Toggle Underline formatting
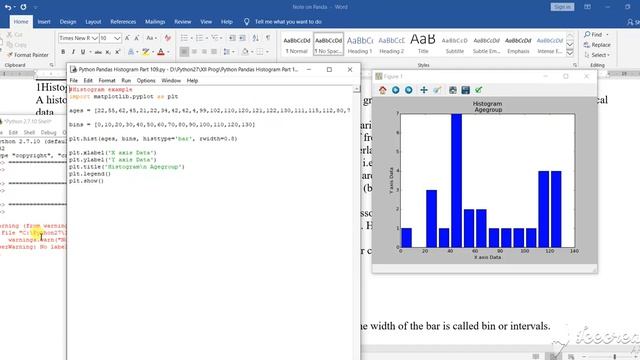This screenshot has width=640, height=360. coord(83,52)
